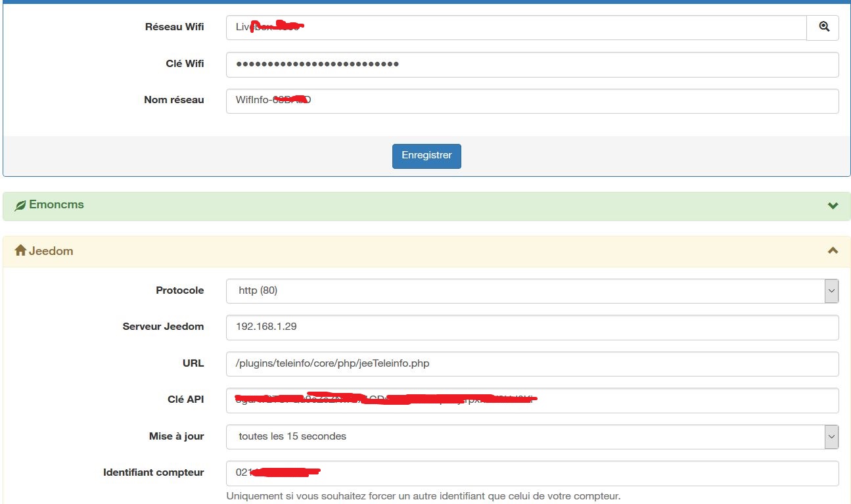Click the Mise à jour label
This screenshot has width=851, height=504.
tap(176, 436)
